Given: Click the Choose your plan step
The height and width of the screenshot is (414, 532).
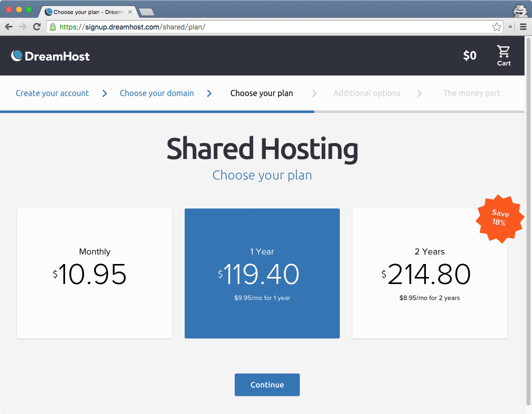Looking at the screenshot, I should (x=262, y=93).
